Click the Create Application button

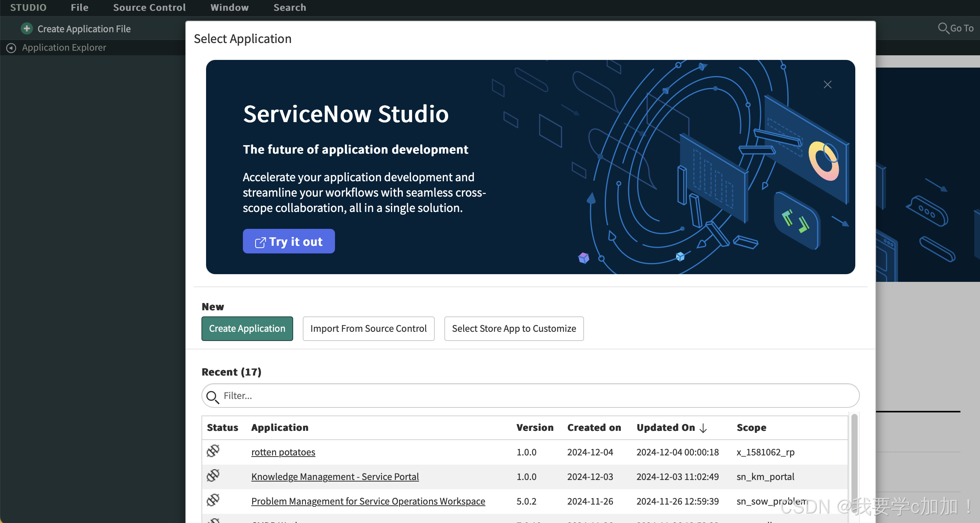tap(247, 328)
